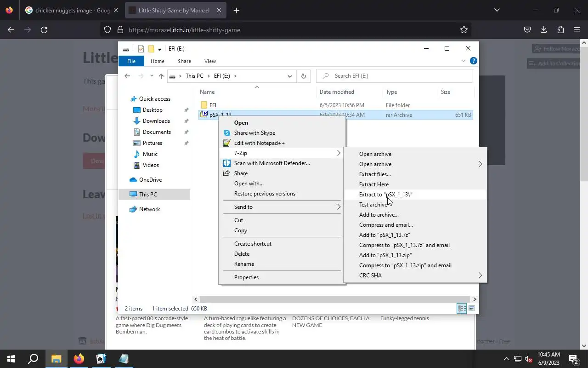Open Customize Quick Access Toolbar dropdown
The height and width of the screenshot is (368, 588).
pyautogui.click(x=159, y=49)
